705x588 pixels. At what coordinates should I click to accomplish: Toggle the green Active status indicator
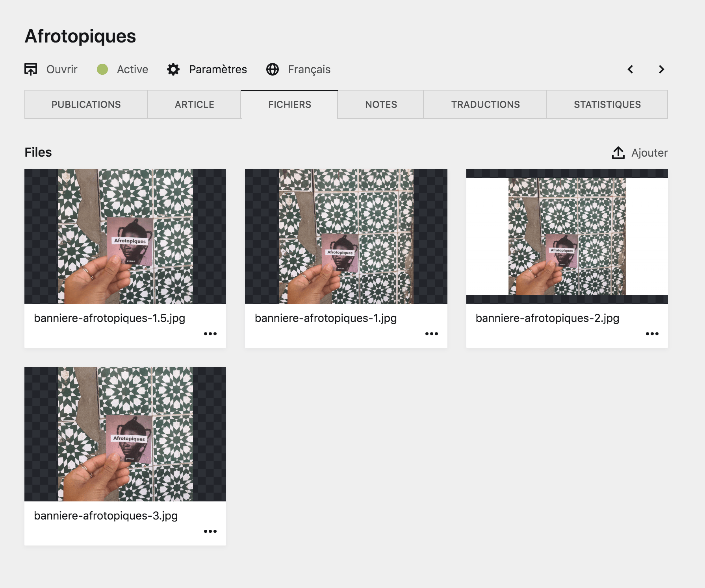[x=102, y=69]
